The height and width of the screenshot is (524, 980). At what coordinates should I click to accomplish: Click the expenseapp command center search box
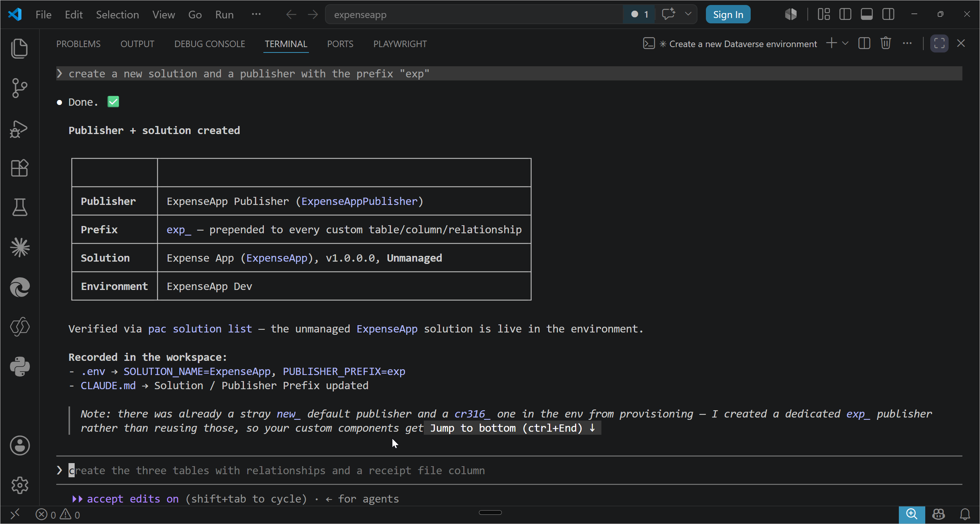coord(474,15)
